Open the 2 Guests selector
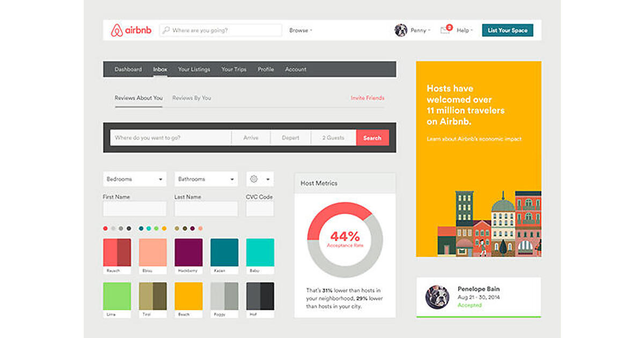644x338 pixels. pyautogui.click(x=333, y=138)
